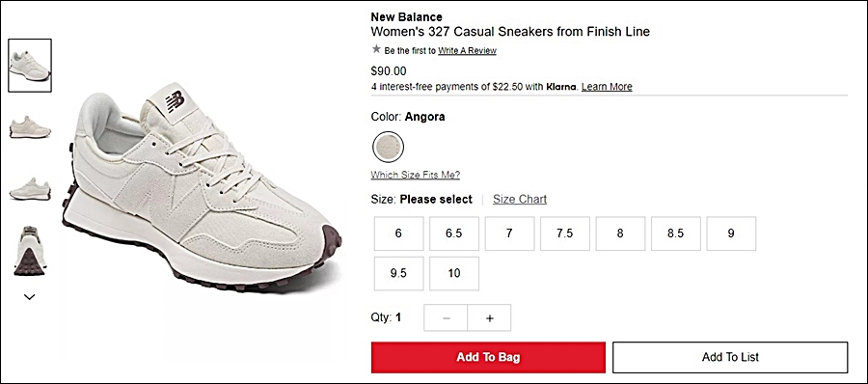Pick size 8.5 option
Screen dimensions: 868x384
pos(675,233)
